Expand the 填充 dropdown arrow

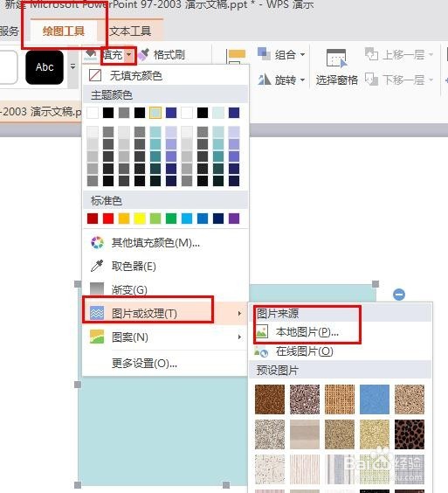(x=129, y=55)
